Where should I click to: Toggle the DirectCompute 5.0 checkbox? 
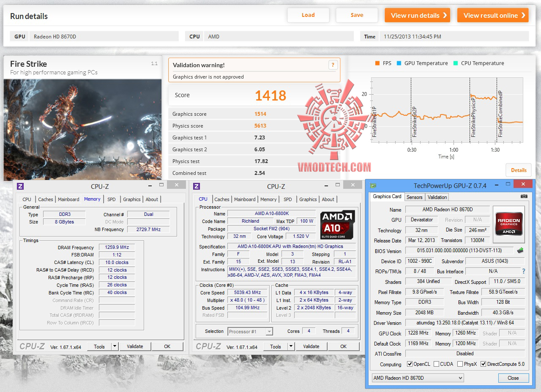click(484, 364)
